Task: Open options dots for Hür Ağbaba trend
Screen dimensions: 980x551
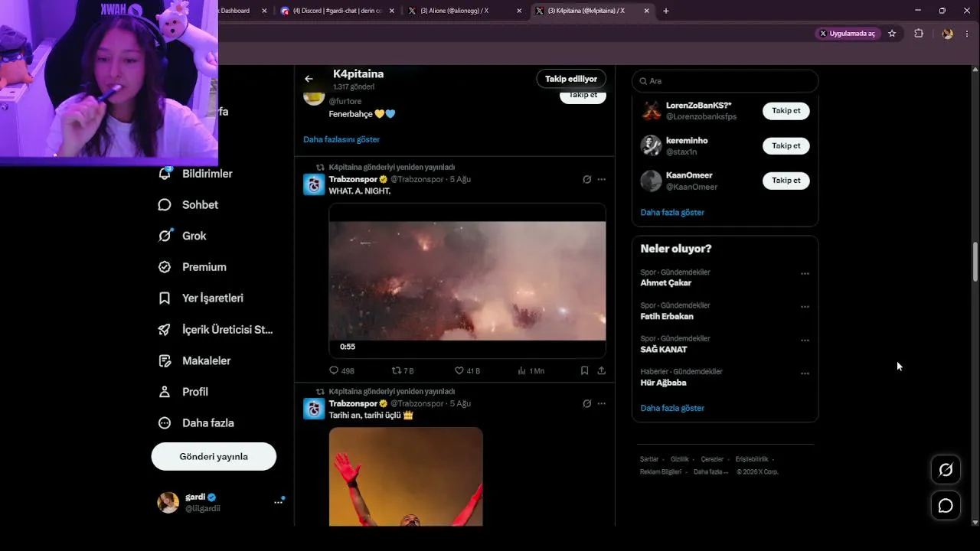Action: click(x=805, y=373)
